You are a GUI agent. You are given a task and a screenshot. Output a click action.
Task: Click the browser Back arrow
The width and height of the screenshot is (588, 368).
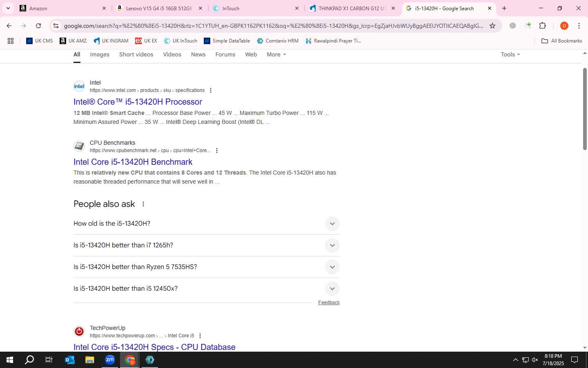pos(9,26)
